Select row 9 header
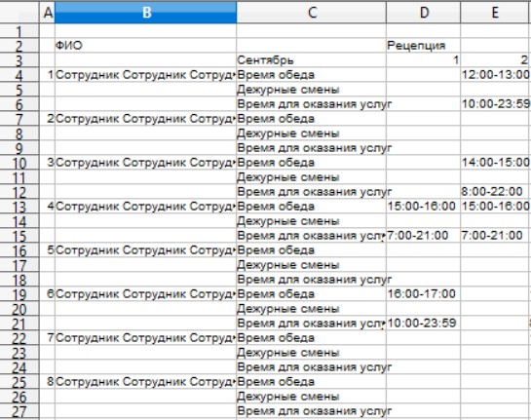 19,148
